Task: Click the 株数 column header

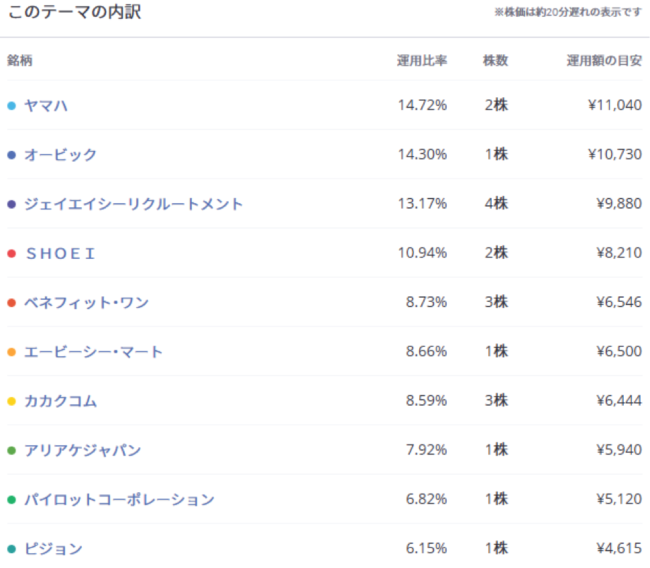Action: (495, 60)
